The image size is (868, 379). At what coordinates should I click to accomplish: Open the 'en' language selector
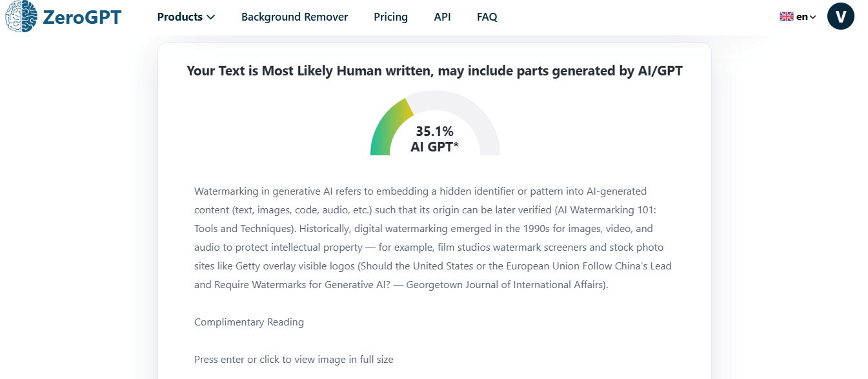(x=802, y=17)
